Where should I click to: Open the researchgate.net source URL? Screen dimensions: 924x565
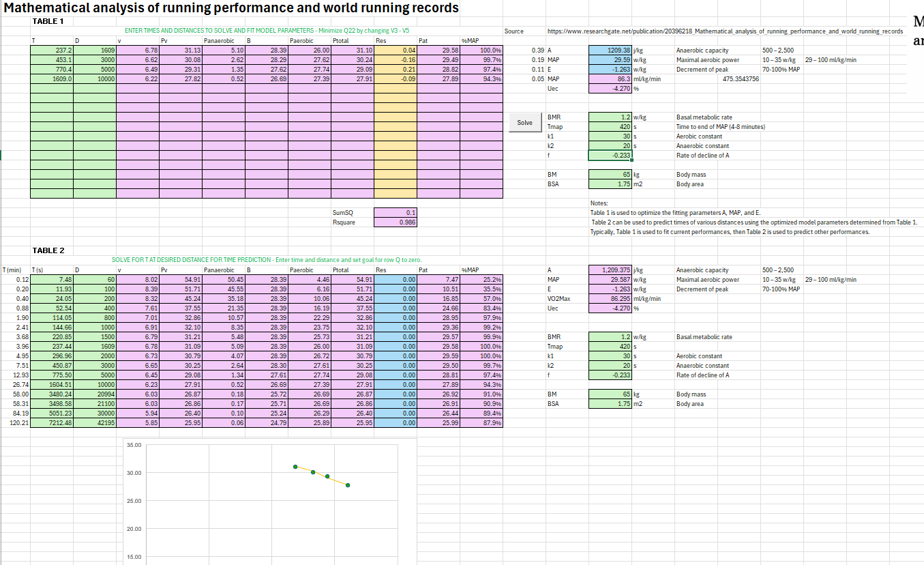pos(725,31)
